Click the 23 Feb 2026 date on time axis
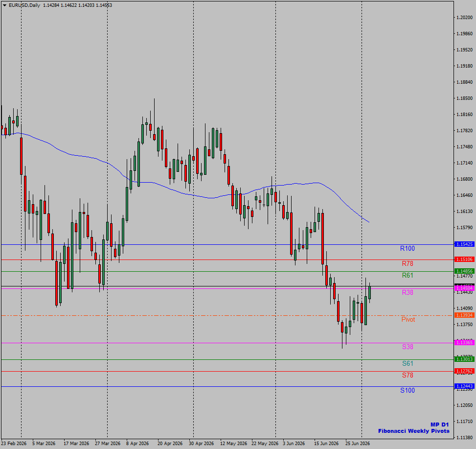The image size is (476, 449). 14,444
